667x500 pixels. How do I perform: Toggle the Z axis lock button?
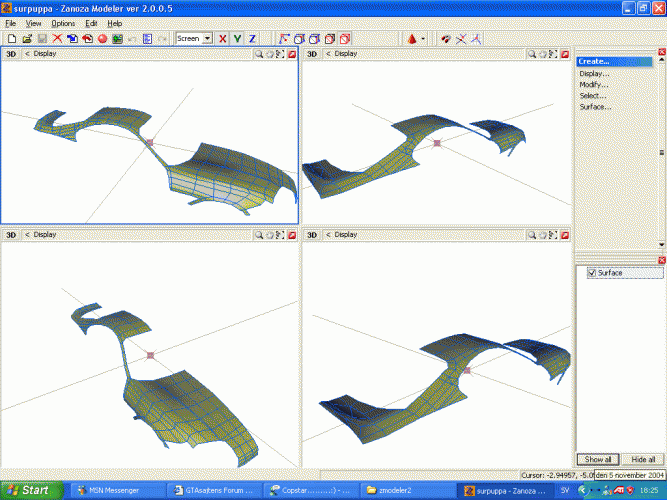(x=252, y=38)
